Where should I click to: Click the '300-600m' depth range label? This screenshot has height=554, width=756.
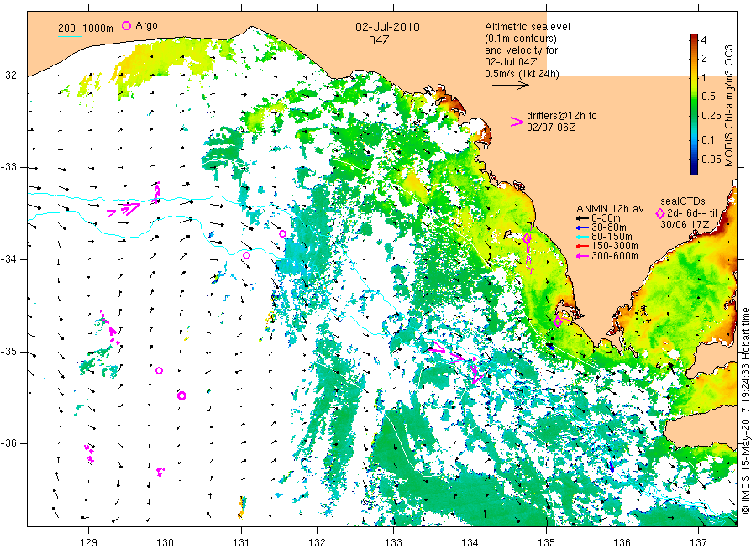[x=615, y=256]
